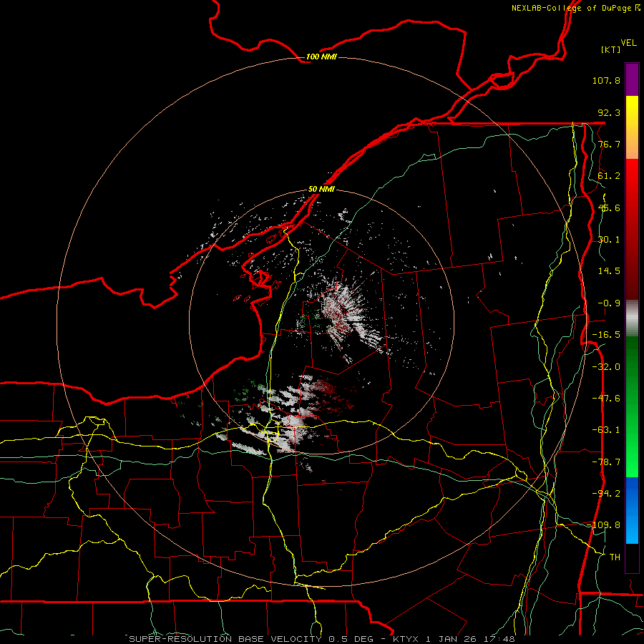Select the 14.5 velocity legend value
Image resolution: width=644 pixels, height=644 pixels.
click(x=609, y=271)
